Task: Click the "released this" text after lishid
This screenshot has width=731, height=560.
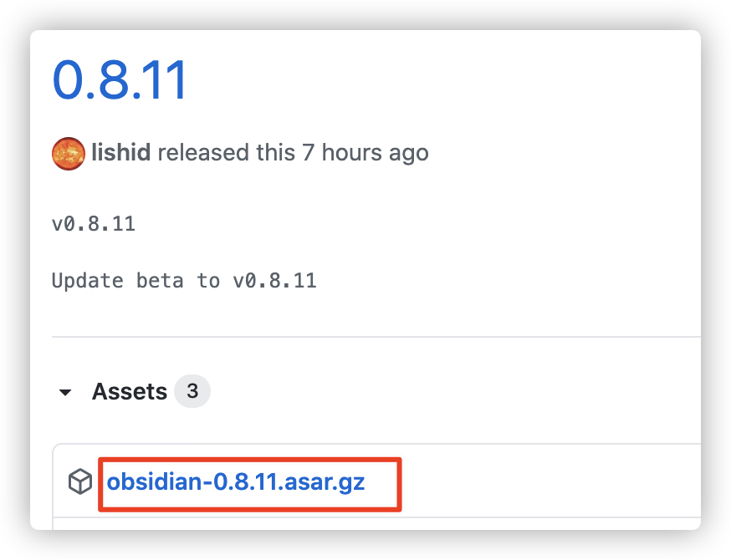Action: coord(227,152)
